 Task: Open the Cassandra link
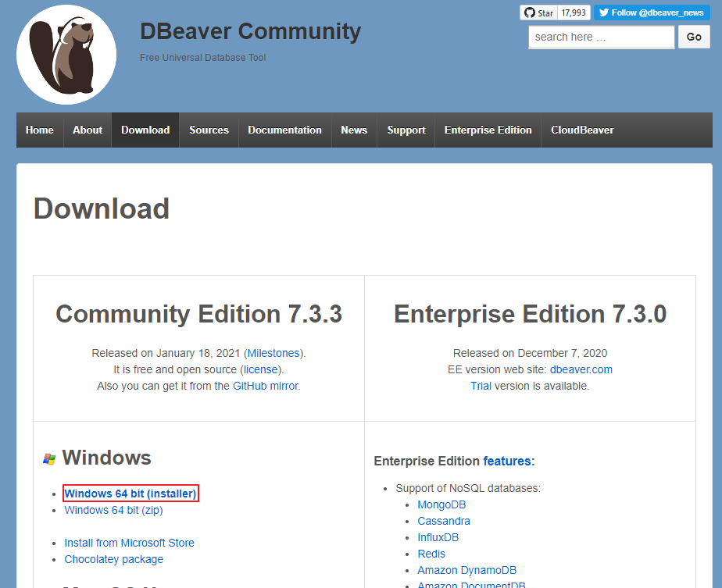click(444, 522)
